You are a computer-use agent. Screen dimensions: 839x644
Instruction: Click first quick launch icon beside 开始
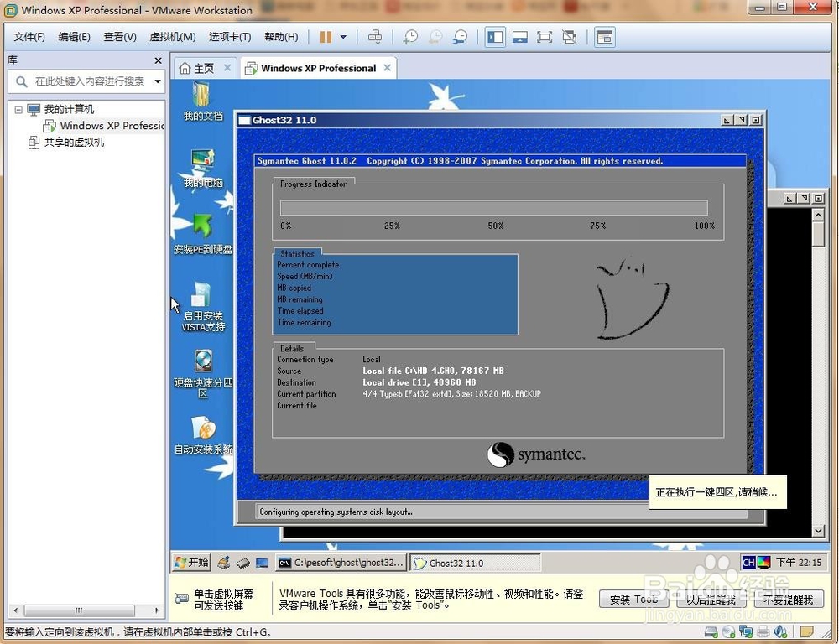click(224, 563)
